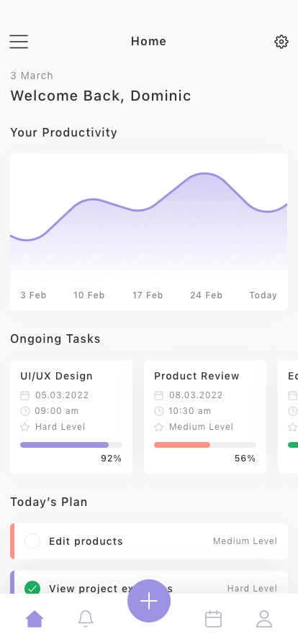This screenshot has width=298, height=644.
Task: Click the 10:30 am time text
Action: click(x=190, y=410)
